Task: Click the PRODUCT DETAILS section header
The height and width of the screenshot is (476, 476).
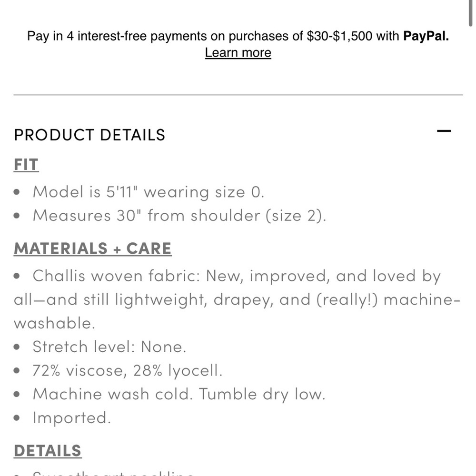Action: (x=89, y=135)
